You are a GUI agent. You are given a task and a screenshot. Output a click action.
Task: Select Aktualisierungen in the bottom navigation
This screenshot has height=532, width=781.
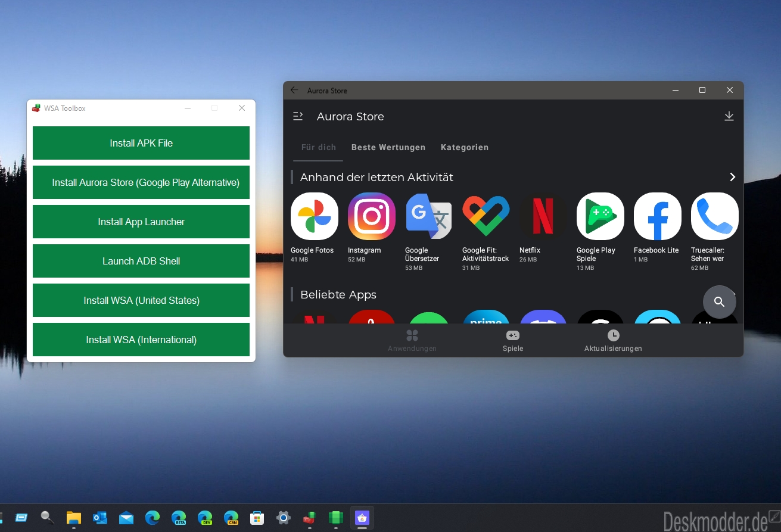coord(613,341)
